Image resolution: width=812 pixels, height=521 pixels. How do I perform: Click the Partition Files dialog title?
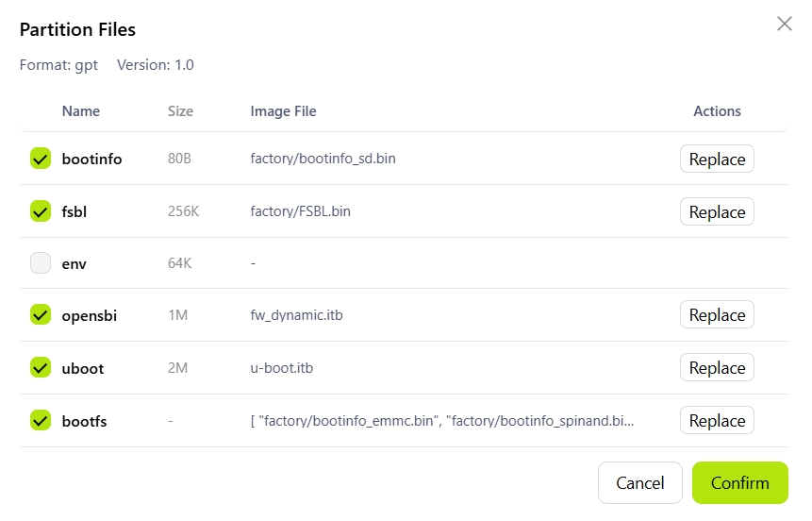(77, 29)
